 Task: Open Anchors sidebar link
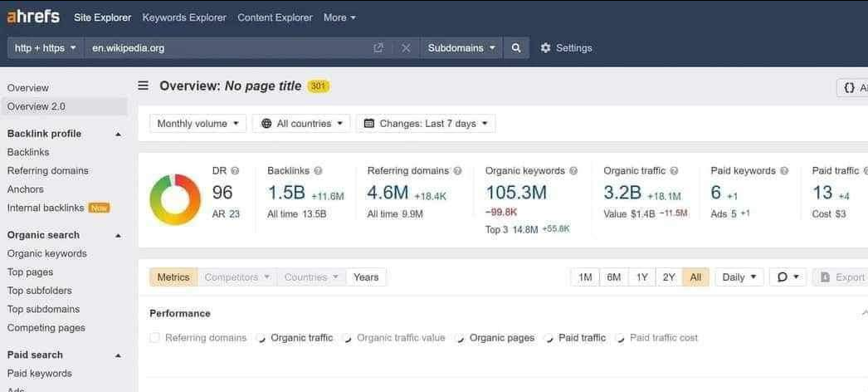pos(26,189)
